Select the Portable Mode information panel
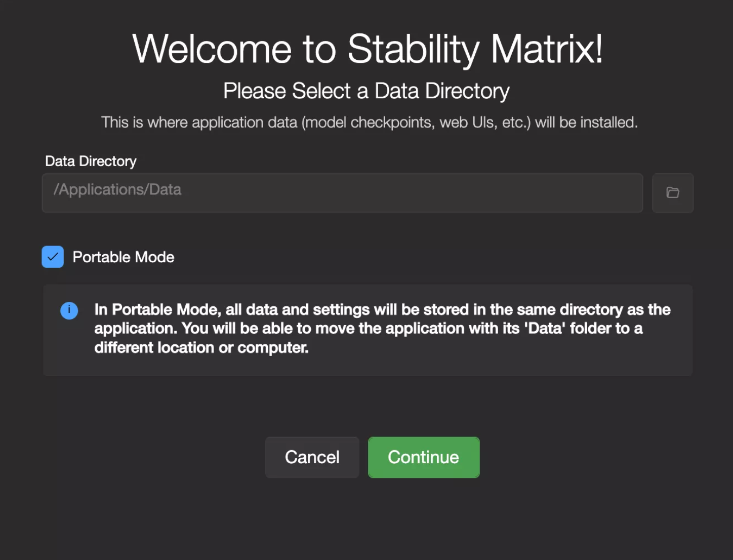The image size is (733, 560). click(x=368, y=330)
